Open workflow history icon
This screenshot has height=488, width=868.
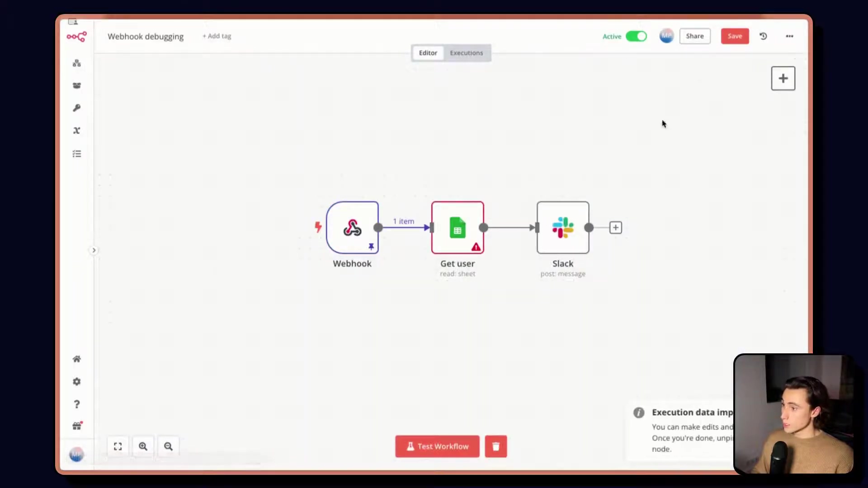pos(763,36)
